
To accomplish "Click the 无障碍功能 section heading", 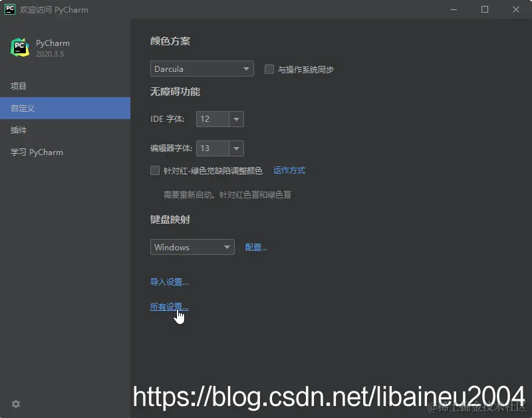I will tap(175, 92).
